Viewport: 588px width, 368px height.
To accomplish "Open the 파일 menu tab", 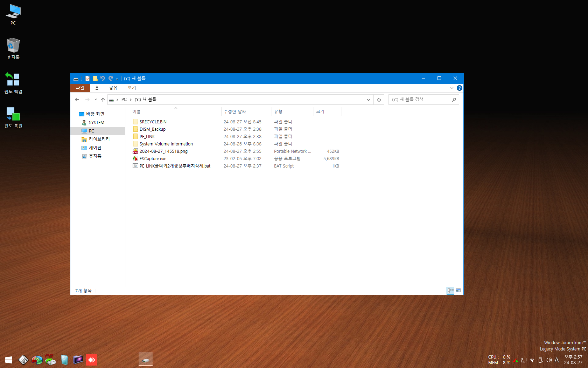I will [80, 88].
